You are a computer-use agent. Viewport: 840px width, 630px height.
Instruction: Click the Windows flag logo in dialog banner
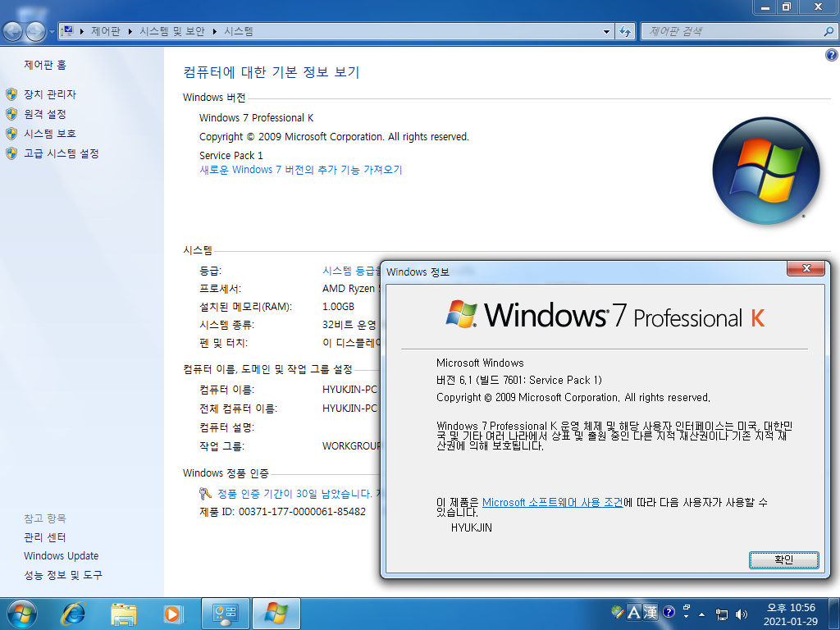[461, 314]
